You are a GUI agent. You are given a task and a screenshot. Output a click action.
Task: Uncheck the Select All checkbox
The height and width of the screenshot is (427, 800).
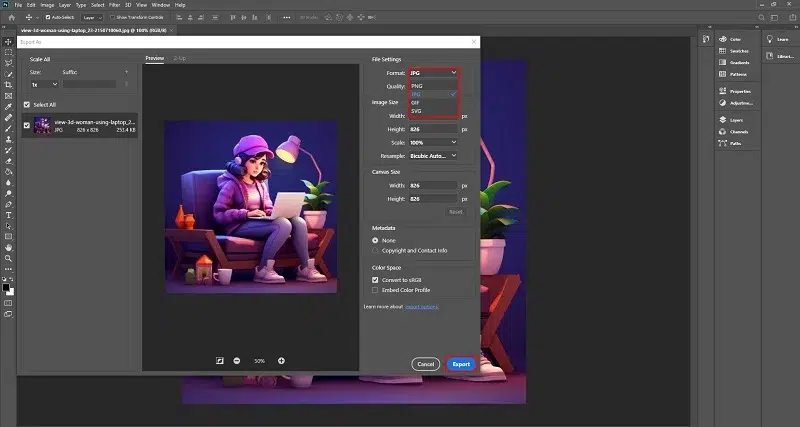tap(27, 105)
